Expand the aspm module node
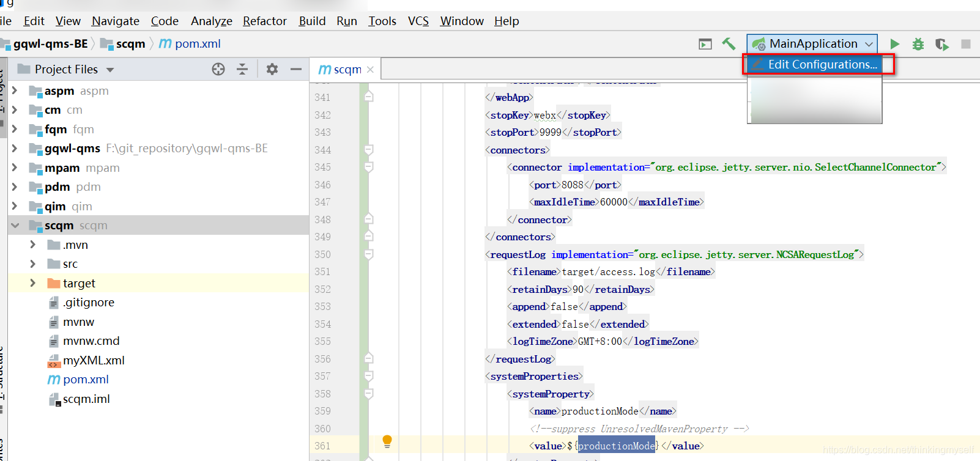980x461 pixels. (x=15, y=90)
